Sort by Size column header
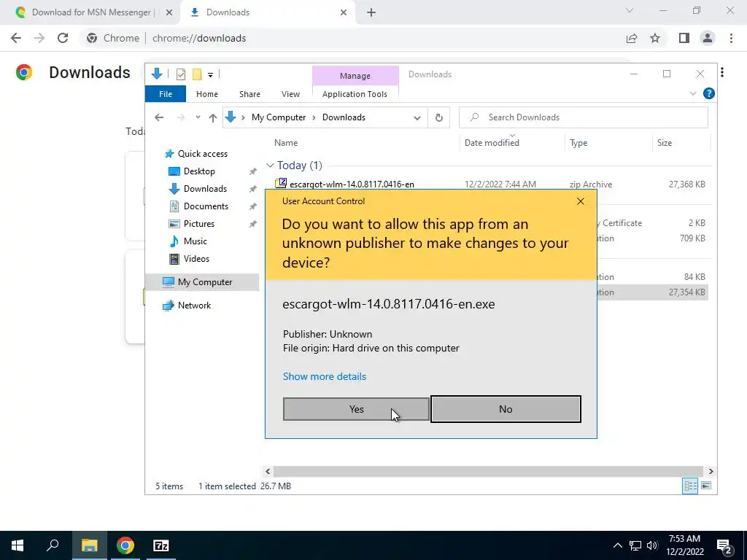 click(664, 143)
